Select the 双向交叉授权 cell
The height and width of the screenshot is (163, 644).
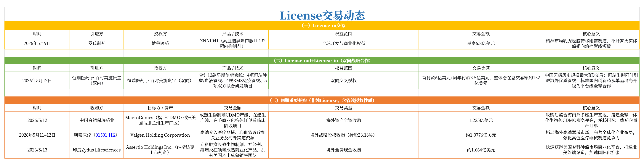tap(344, 81)
